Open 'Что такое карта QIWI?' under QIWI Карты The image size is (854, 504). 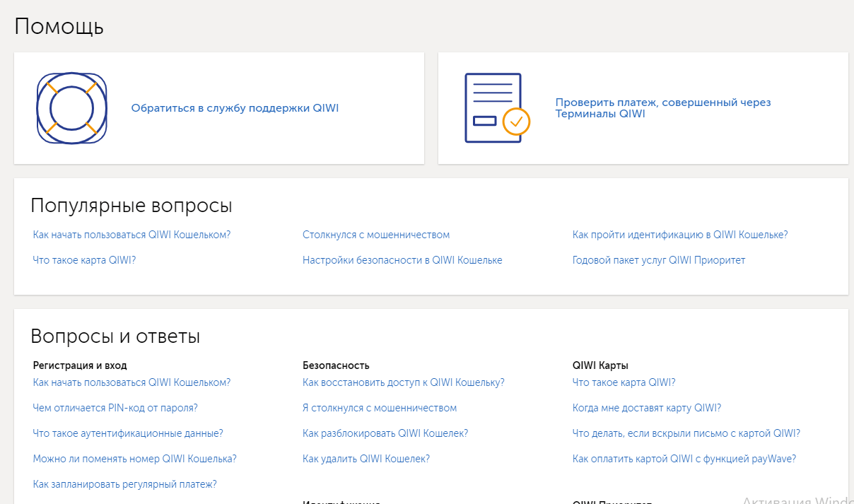[624, 382]
